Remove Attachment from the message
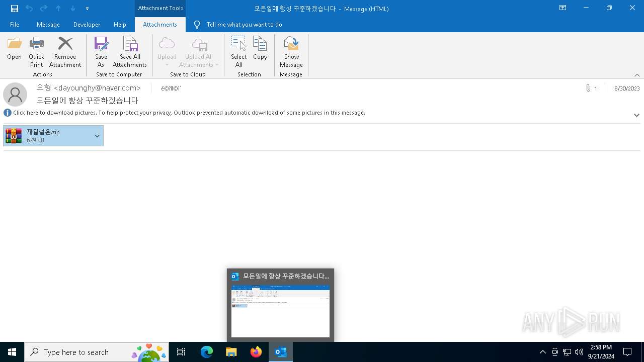This screenshot has width=644, height=362. (x=65, y=52)
